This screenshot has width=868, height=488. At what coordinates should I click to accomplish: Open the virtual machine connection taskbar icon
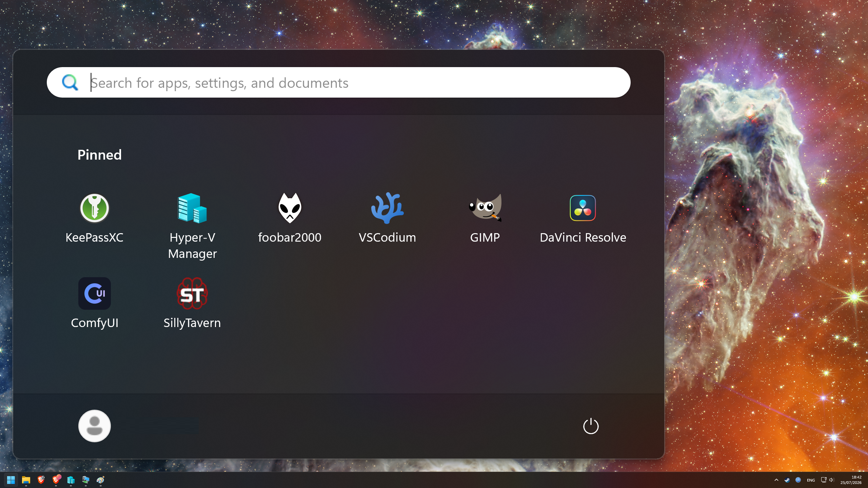(x=86, y=480)
